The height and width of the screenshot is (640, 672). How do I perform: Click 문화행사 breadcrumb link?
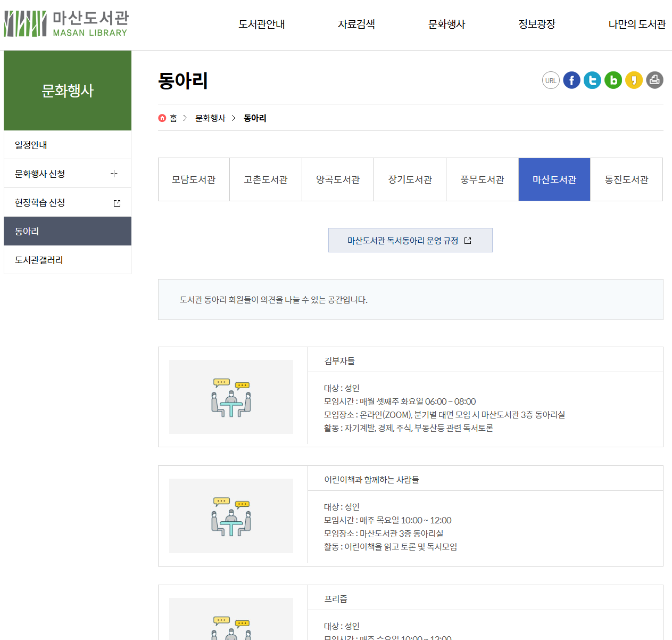(x=210, y=118)
